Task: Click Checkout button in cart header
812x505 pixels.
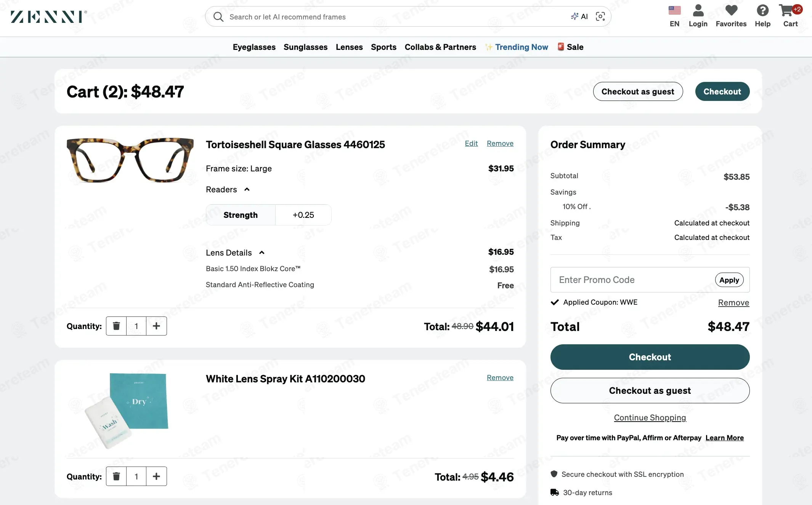Action: click(x=722, y=91)
